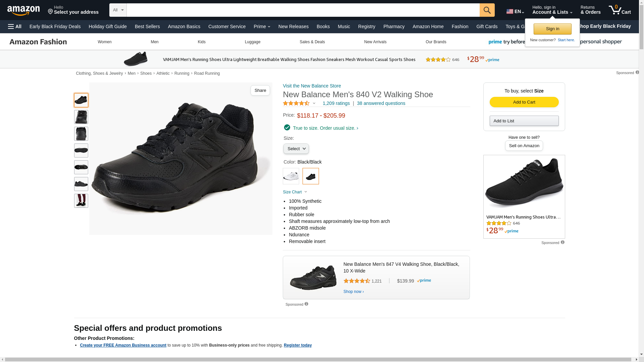The width and height of the screenshot is (644, 362).
Task: Click the star rating icon beside 1,209 ratings
Action: click(x=296, y=104)
